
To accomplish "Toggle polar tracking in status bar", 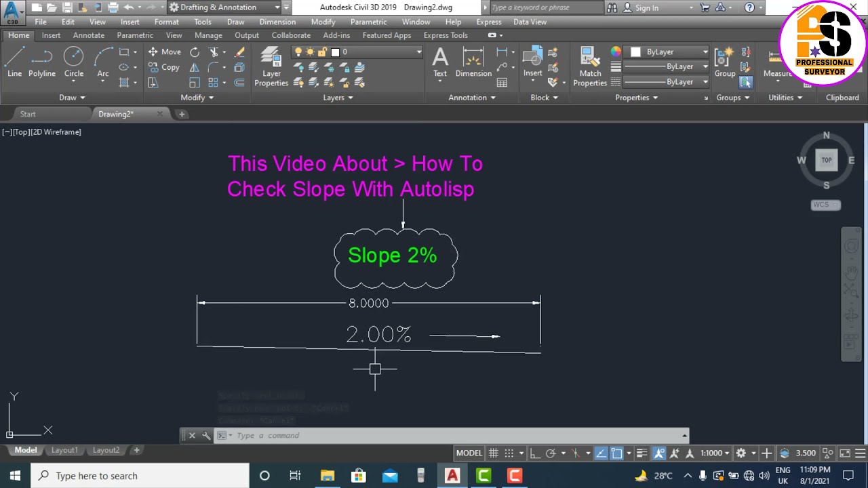I will (x=551, y=453).
